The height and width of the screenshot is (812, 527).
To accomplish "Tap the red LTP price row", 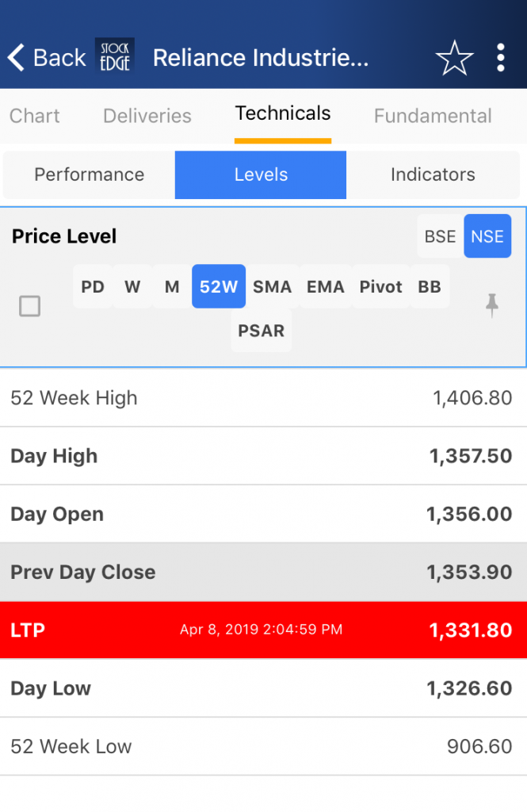I will [263, 630].
